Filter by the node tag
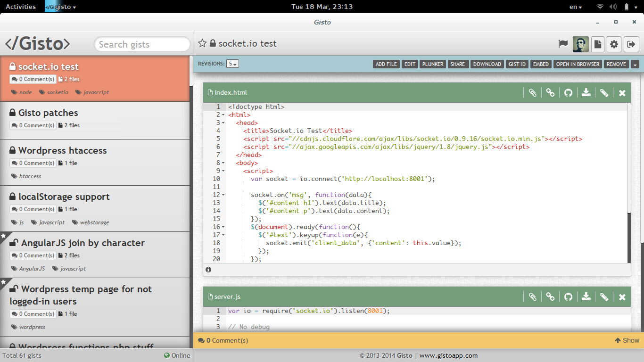Image resolution: width=644 pixels, height=362 pixels. pyautogui.click(x=22, y=92)
